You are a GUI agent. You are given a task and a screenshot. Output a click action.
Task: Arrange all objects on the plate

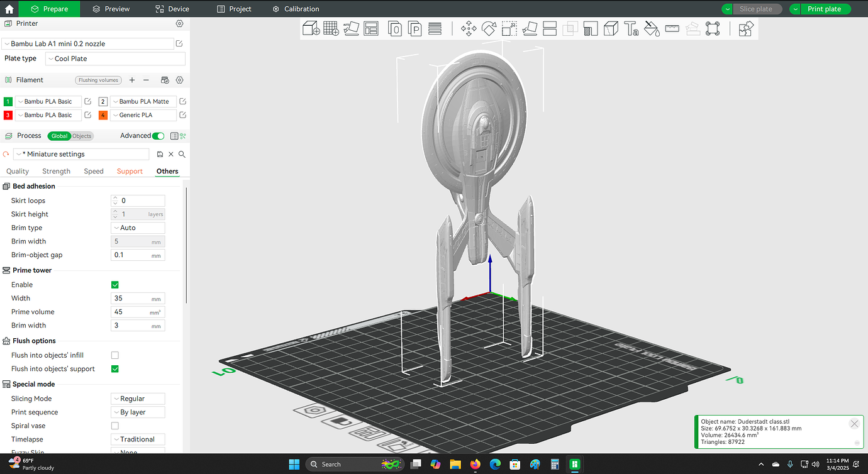click(x=371, y=28)
